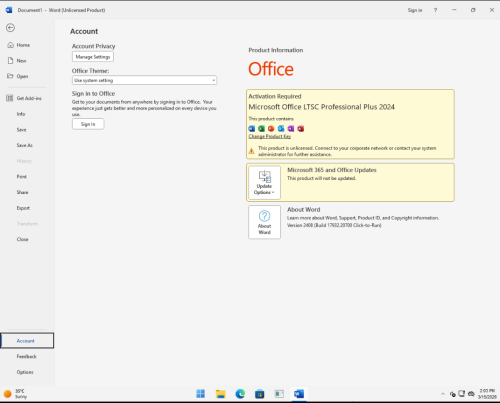
Task: Click the Outlook icon in product contains row
Action: [x=281, y=129]
